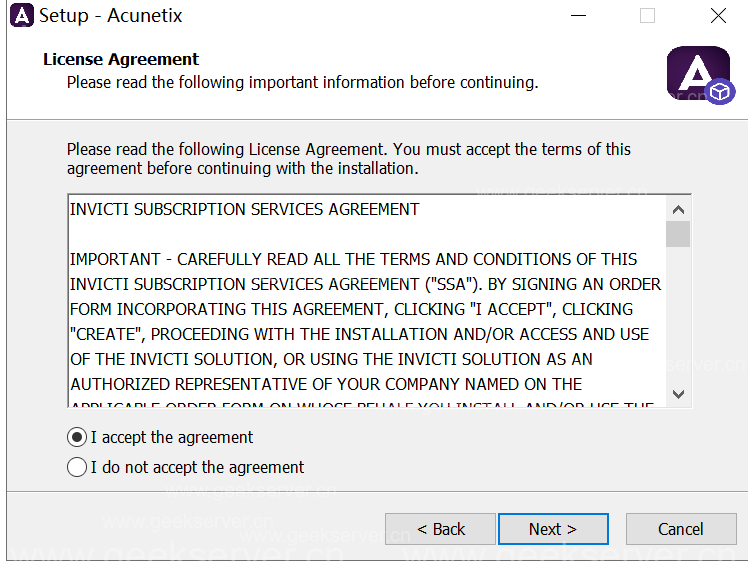Select the 'I accept the agreement' radio button
This screenshot has height=579, width=748.
tap(77, 437)
